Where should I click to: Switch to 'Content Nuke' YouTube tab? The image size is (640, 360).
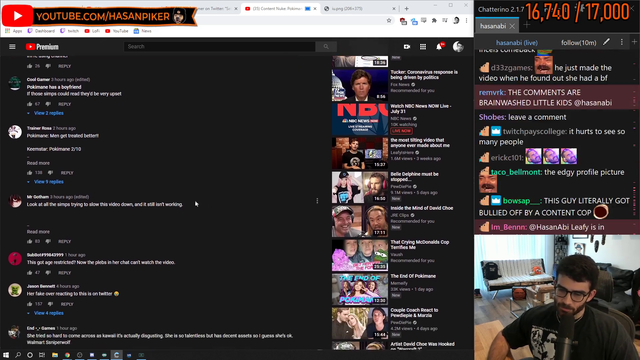click(281, 9)
